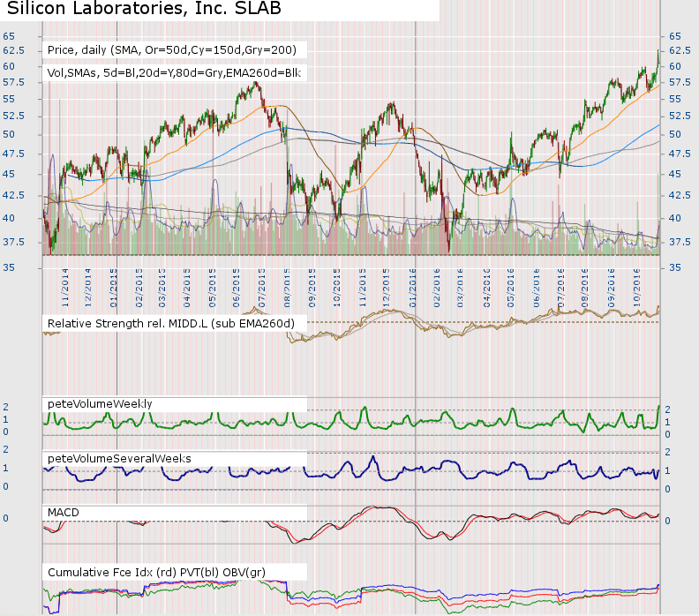Click the 05/2015 date axis label
Viewport: 699px width, 616px height.
[x=212, y=288]
